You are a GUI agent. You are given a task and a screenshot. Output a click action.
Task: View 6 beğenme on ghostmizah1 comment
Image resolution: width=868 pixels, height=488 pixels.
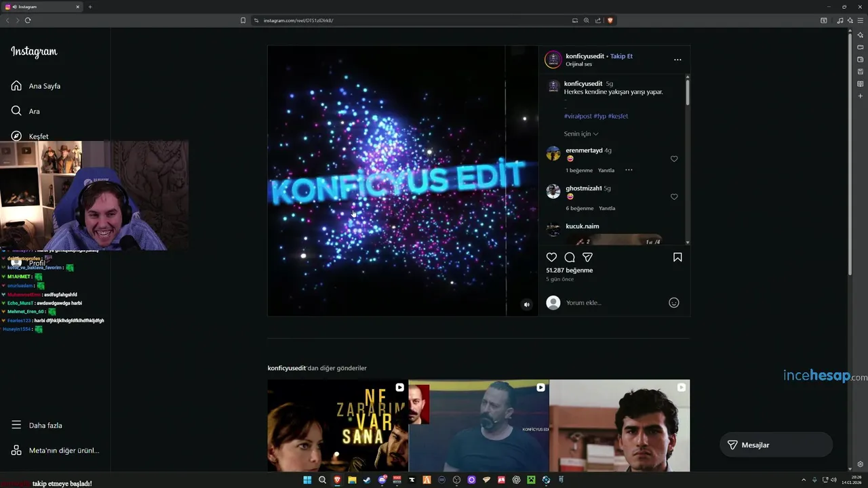click(580, 209)
